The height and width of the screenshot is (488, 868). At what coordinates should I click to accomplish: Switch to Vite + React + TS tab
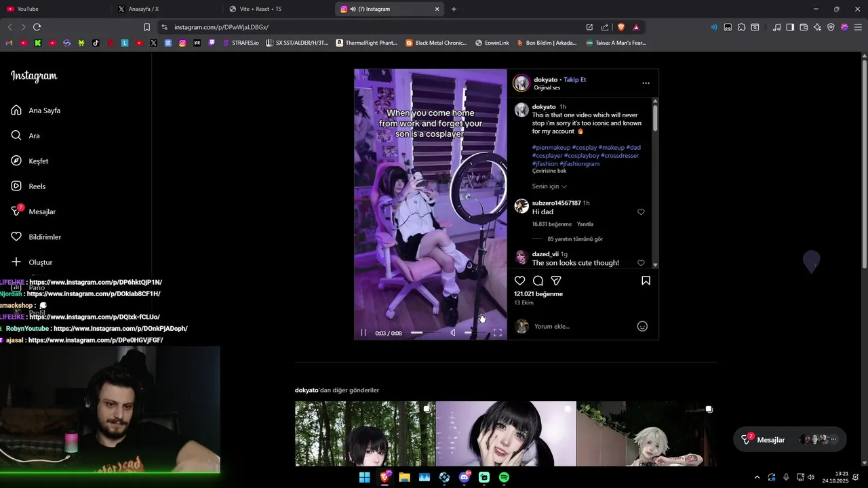[278, 9]
